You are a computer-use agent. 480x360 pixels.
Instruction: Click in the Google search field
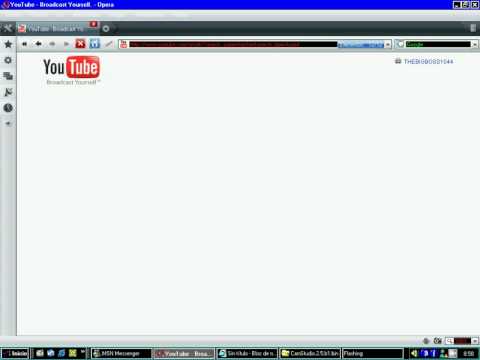[x=438, y=44]
